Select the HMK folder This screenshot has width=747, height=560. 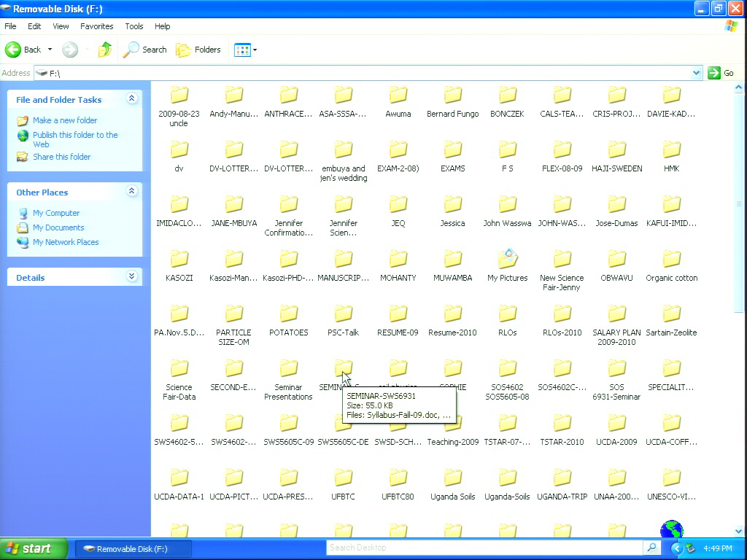coord(671,157)
